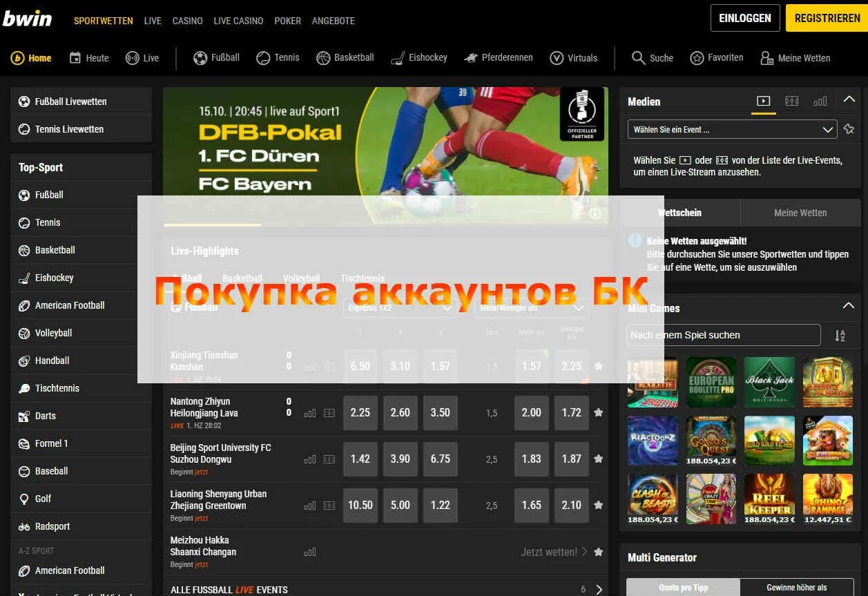
Task: Sort Mini Games with A-Z icon
Action: (x=840, y=336)
